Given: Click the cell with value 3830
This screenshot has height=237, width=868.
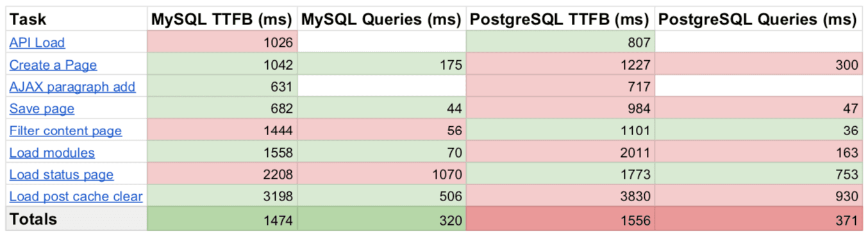Looking at the screenshot, I should pos(560,196).
